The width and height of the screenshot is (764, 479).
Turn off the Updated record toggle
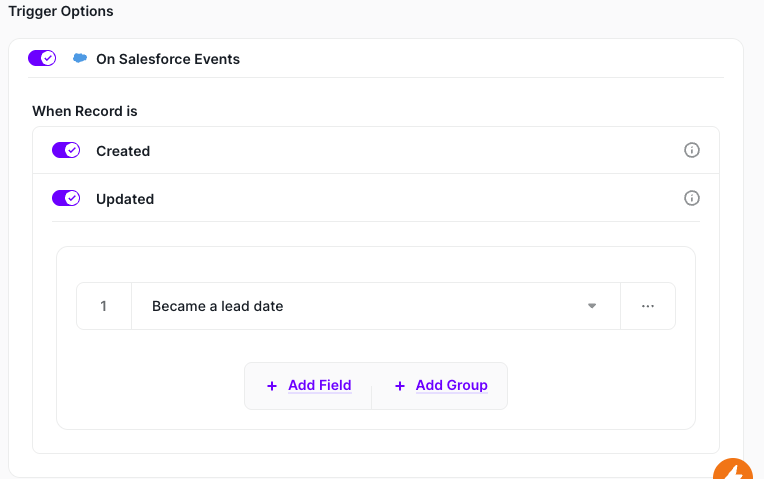point(66,198)
